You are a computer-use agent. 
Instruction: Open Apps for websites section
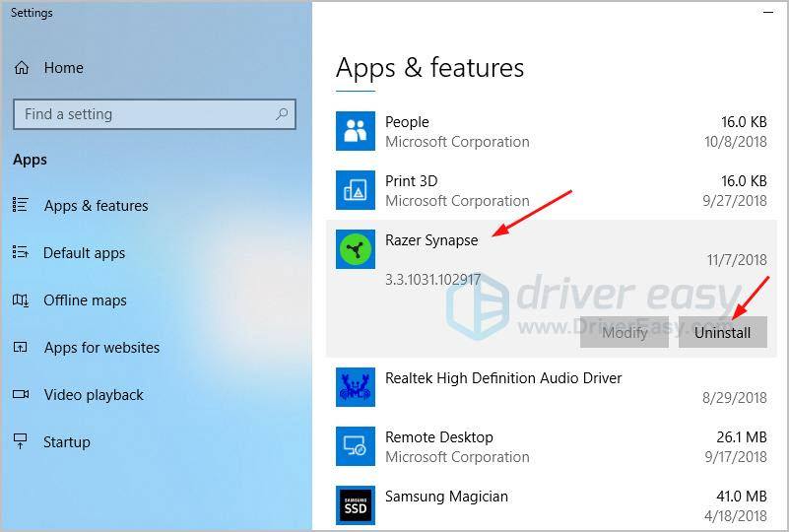point(101,348)
